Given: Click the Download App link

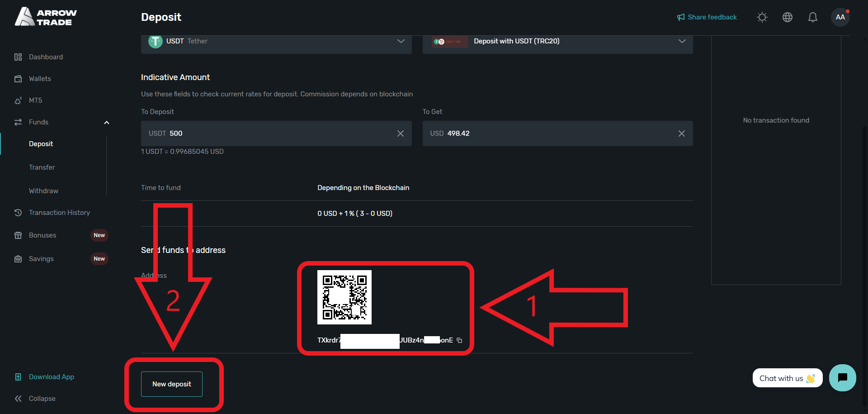Looking at the screenshot, I should click(x=52, y=377).
